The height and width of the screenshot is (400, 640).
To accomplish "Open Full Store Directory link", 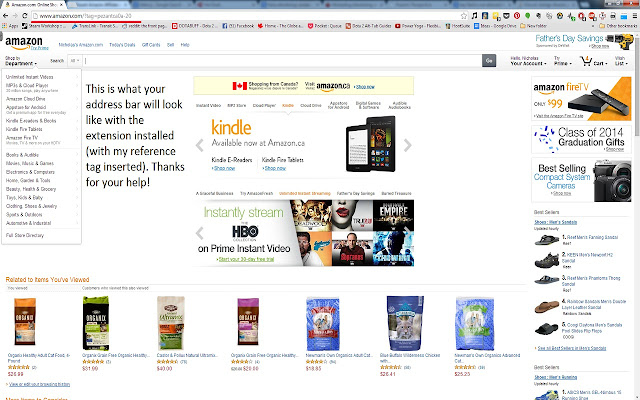I will click(24, 236).
